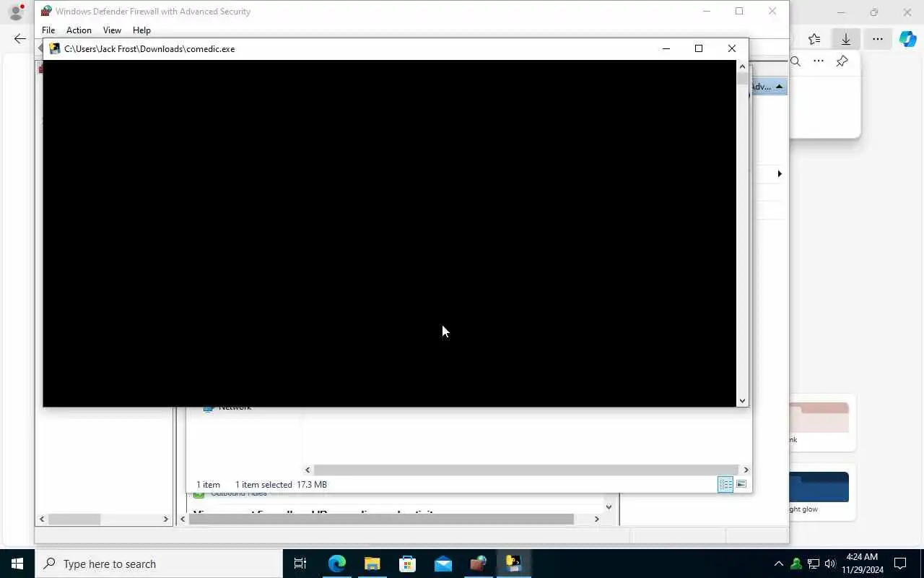Click Firewall tree pane scrollbar right arrow
924x578 pixels.
click(x=165, y=519)
